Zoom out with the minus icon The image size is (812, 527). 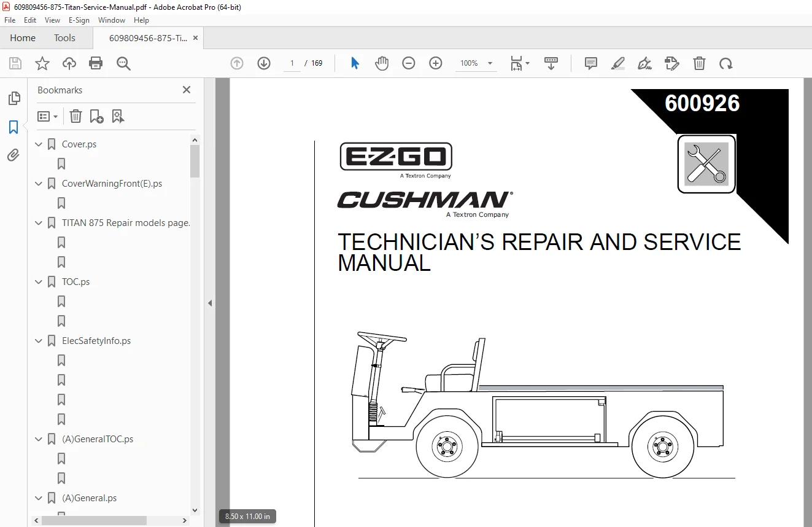(409, 63)
